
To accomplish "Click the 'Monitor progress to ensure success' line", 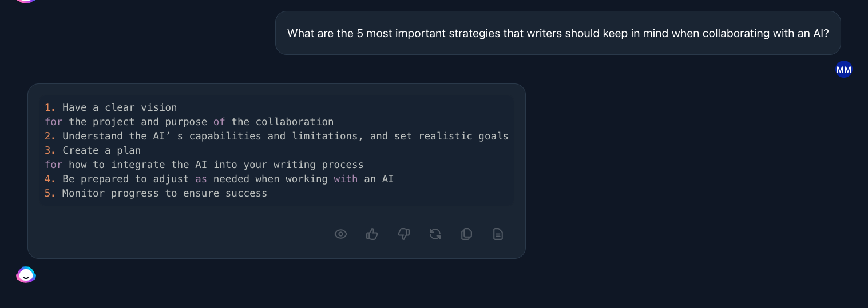I will point(156,193).
